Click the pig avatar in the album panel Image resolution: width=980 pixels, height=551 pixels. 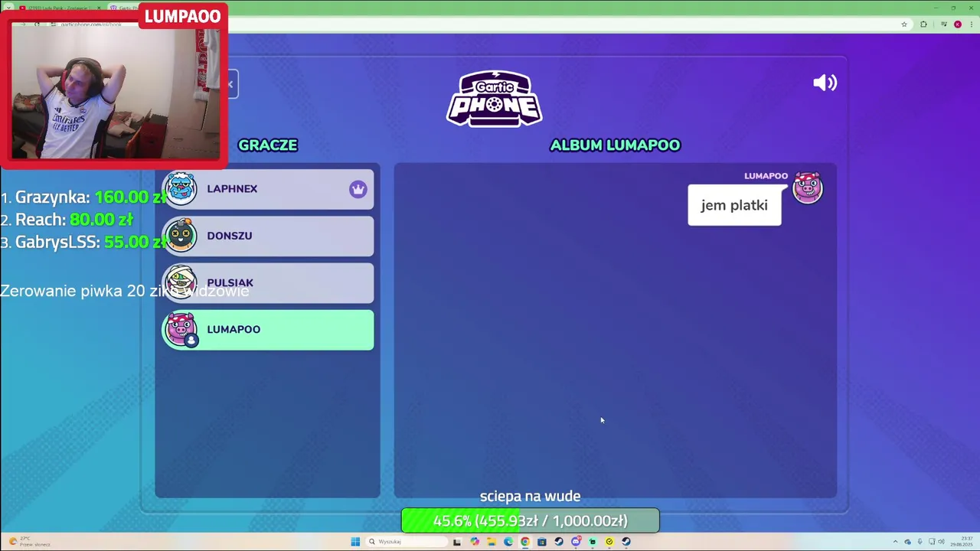807,187
